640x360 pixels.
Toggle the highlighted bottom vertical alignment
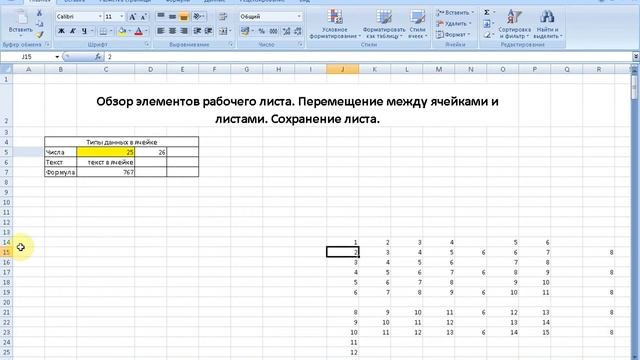pyautogui.click(x=184, y=16)
